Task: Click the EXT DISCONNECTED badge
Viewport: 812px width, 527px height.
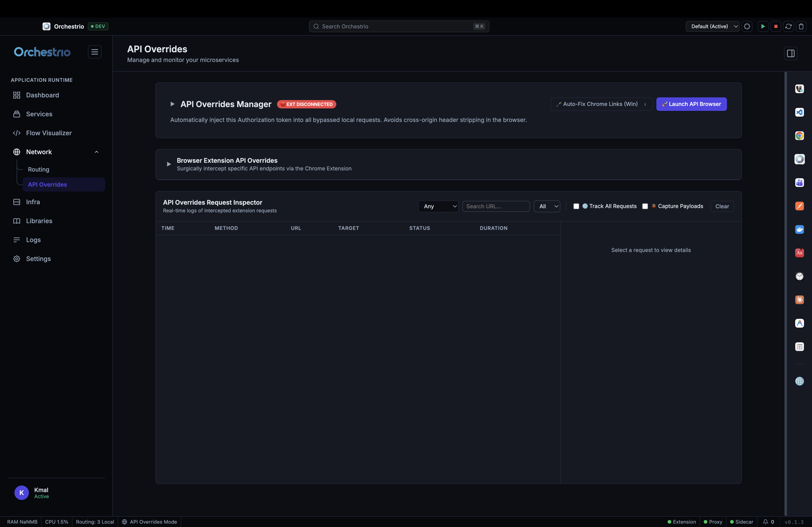Action: [x=306, y=104]
